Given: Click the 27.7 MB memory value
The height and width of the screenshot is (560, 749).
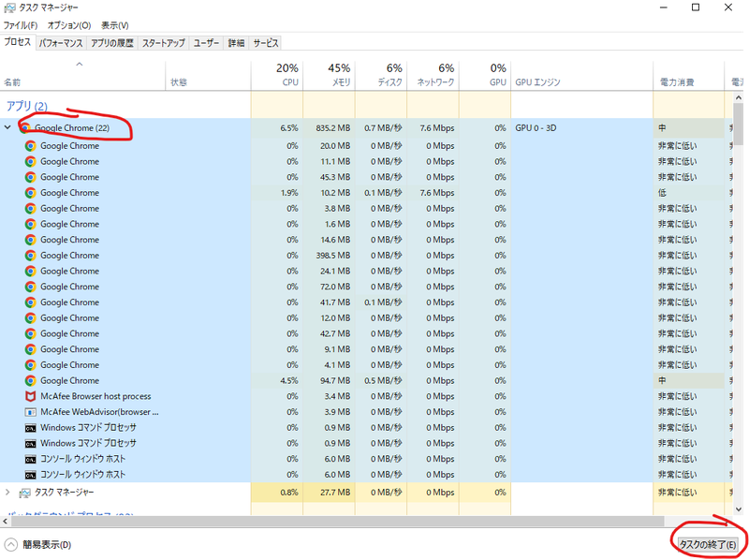Looking at the screenshot, I should tap(335, 493).
